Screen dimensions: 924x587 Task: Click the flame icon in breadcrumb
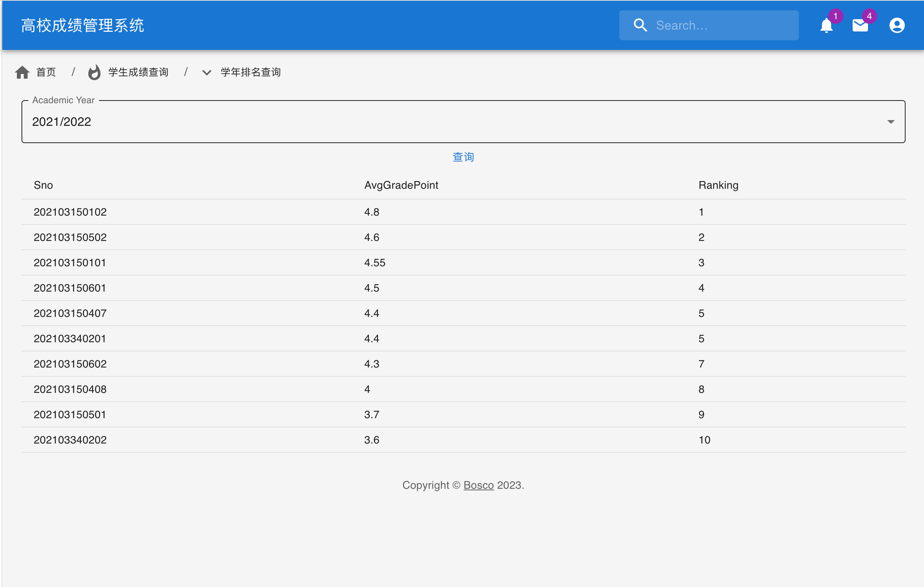tap(94, 72)
